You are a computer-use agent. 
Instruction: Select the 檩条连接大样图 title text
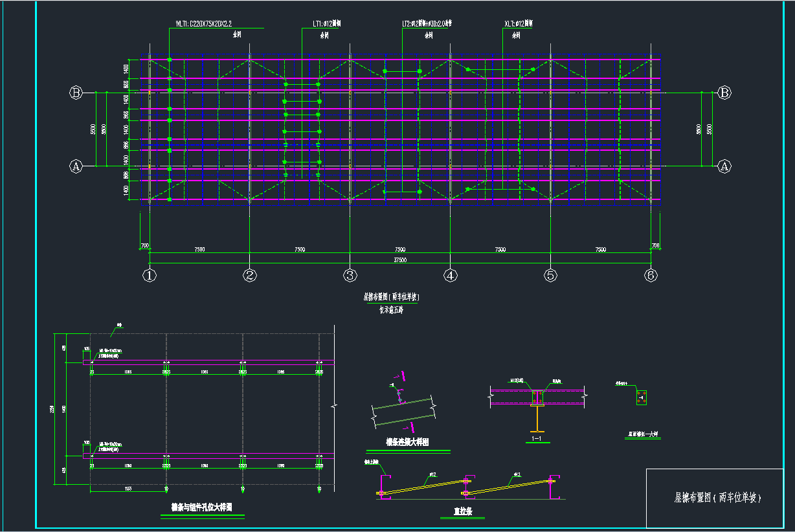pyautogui.click(x=408, y=443)
